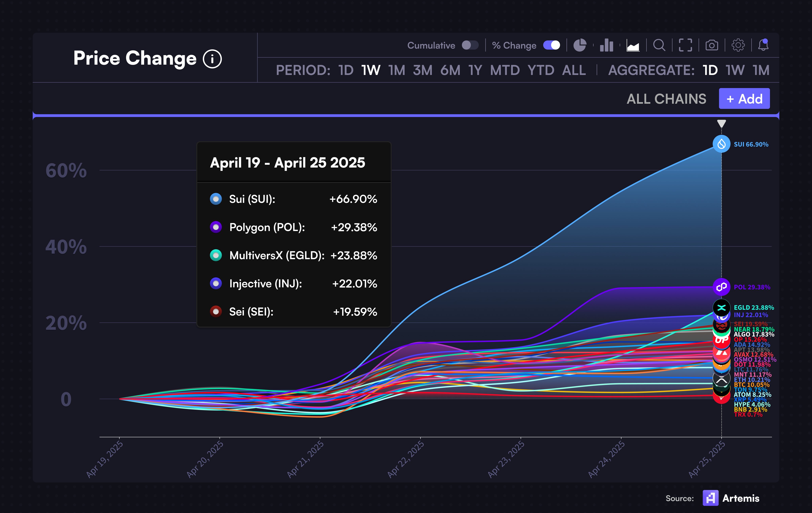Click the +66.90% value in tooltip
Screen dimensions: 812x513
point(353,199)
